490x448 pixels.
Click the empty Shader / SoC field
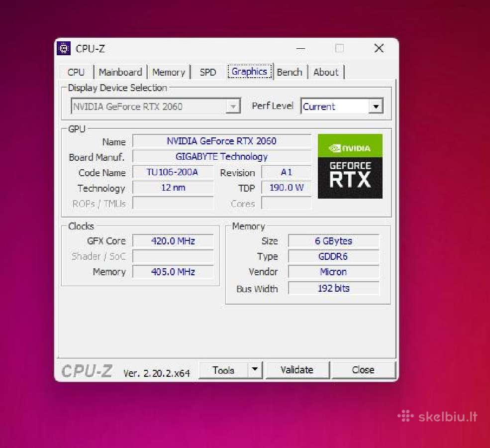pos(173,256)
